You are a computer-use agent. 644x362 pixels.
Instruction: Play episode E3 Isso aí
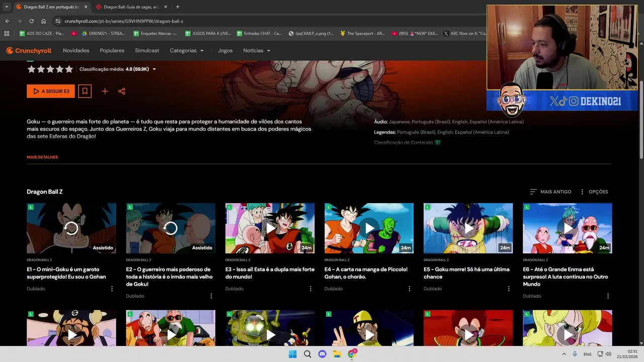pos(270,228)
